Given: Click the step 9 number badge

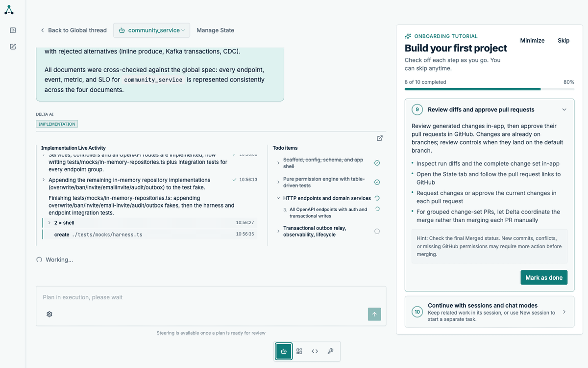Looking at the screenshot, I should coord(417,109).
